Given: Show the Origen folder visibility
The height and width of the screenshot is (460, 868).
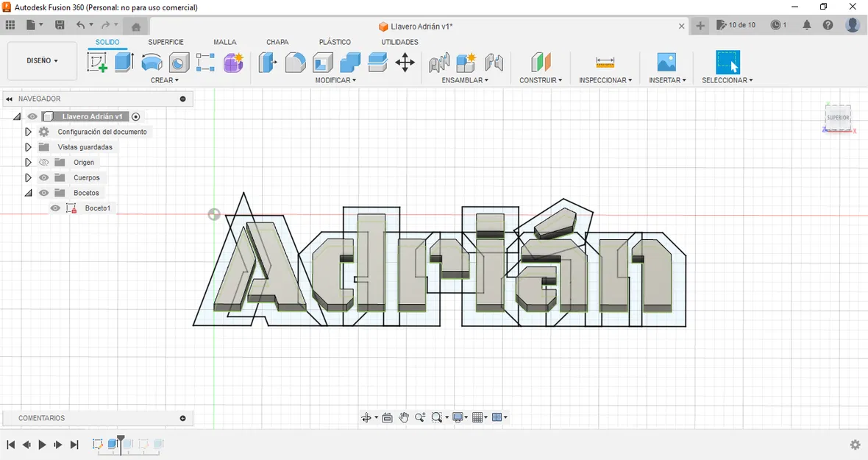Looking at the screenshot, I should [43, 162].
